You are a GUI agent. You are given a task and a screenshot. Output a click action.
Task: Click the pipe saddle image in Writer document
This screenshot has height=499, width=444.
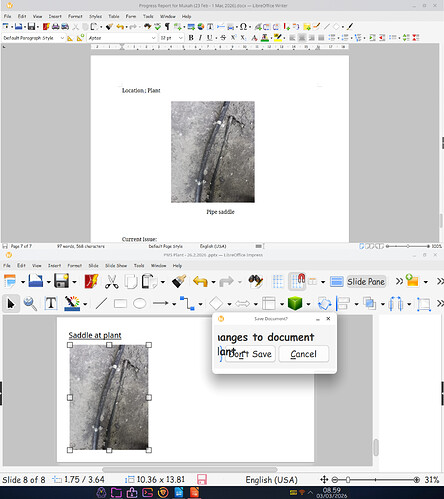point(213,152)
